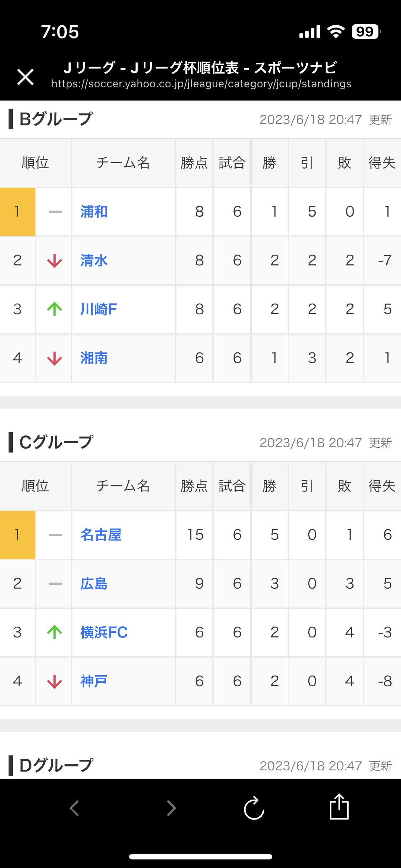Viewport: 401px width, 868px height.
Task: Tap the browser forward arrow
Action: (x=171, y=808)
